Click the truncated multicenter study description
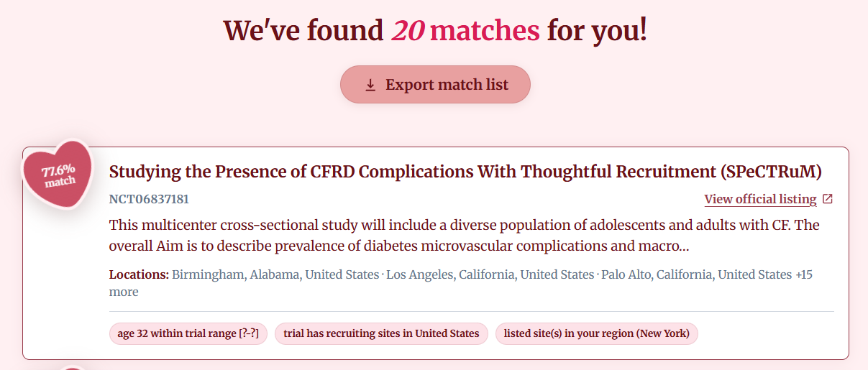The image size is (868, 370). (465, 236)
